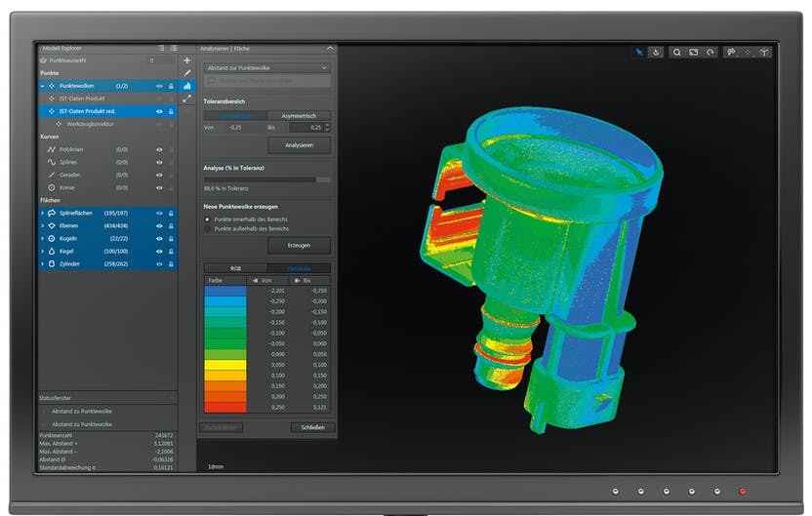This screenshot has width=812, height=516.
Task: Select 'Punkte innerhalb des Bereichs' radio option
Action: tap(208, 219)
